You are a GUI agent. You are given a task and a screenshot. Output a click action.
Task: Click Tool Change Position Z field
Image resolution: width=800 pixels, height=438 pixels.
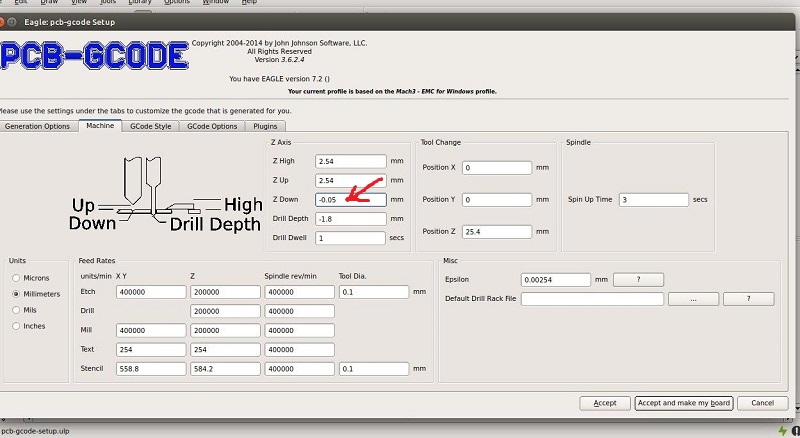click(x=497, y=232)
